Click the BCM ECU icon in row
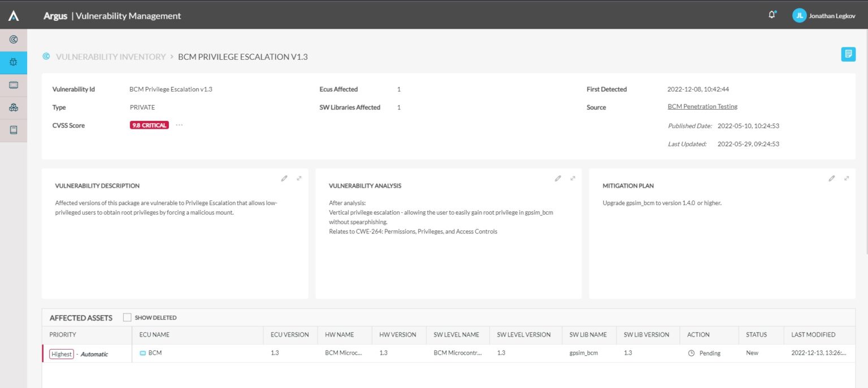 [142, 353]
